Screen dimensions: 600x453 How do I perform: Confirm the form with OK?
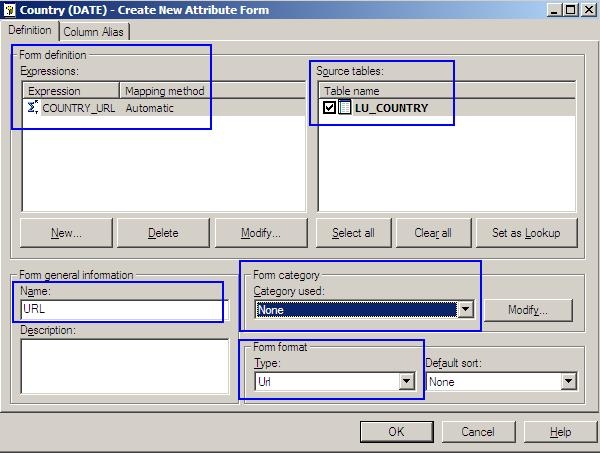(396, 431)
